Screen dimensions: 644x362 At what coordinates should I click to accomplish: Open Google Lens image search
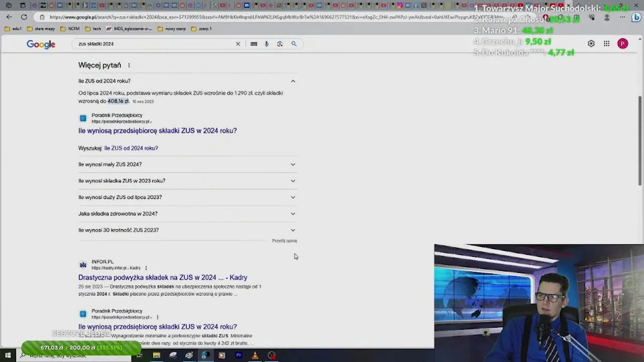point(280,44)
